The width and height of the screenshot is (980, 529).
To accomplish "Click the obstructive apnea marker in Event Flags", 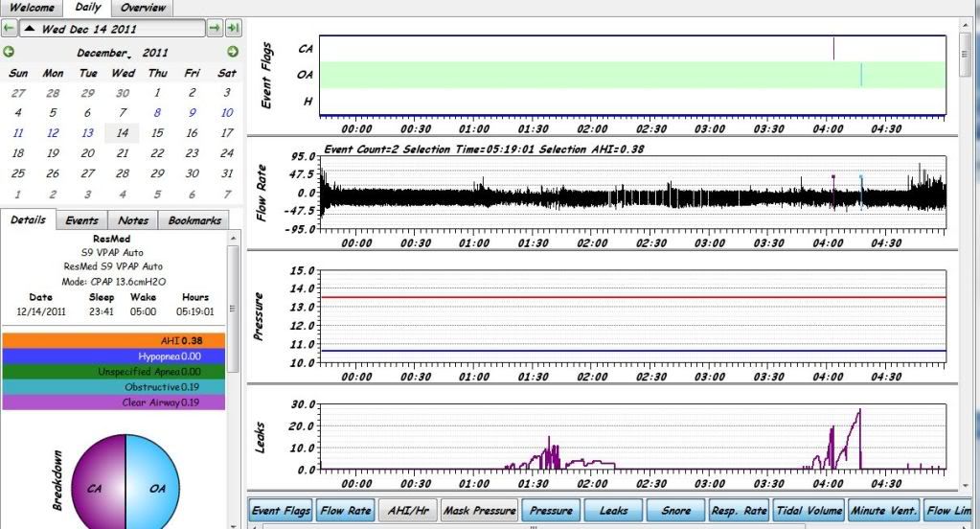I will [861, 76].
